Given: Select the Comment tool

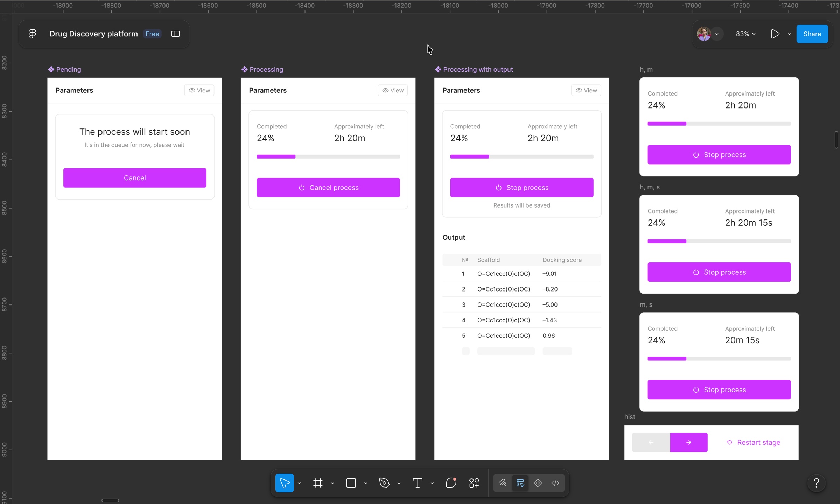Looking at the screenshot, I should [451, 483].
